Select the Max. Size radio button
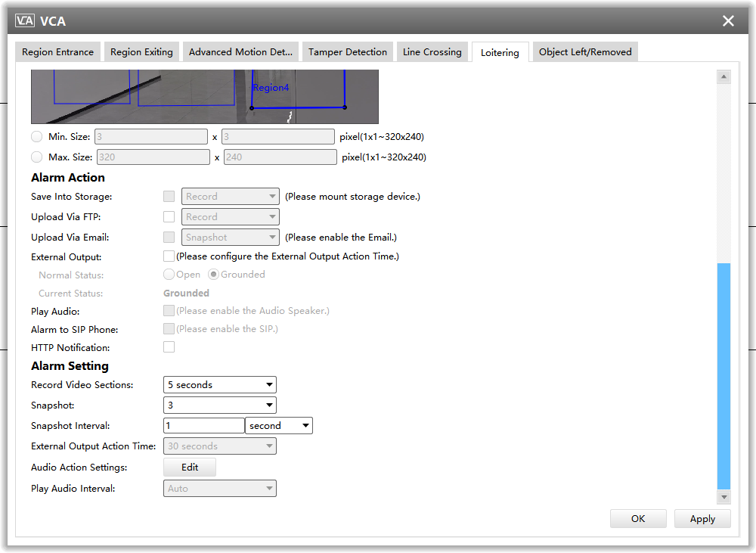 (37, 157)
